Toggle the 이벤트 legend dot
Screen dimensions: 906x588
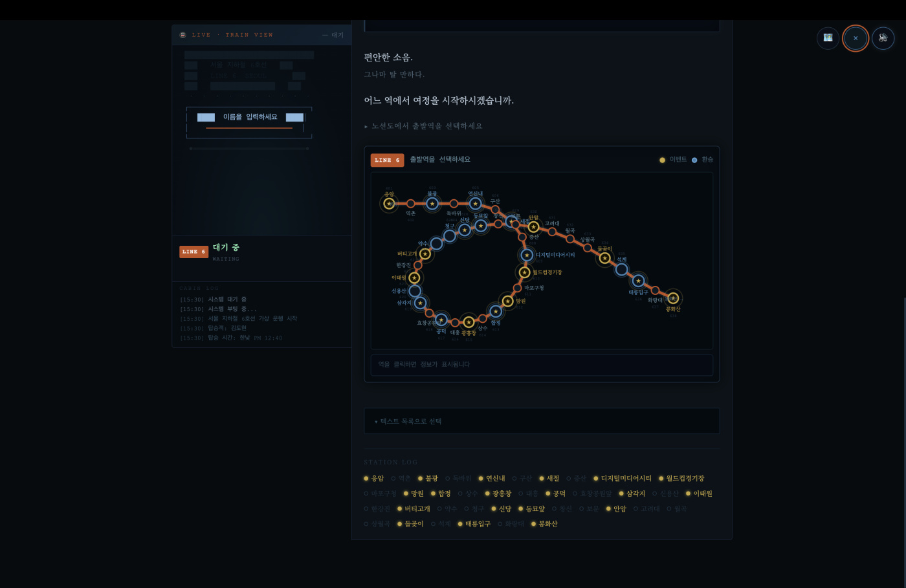point(662,160)
